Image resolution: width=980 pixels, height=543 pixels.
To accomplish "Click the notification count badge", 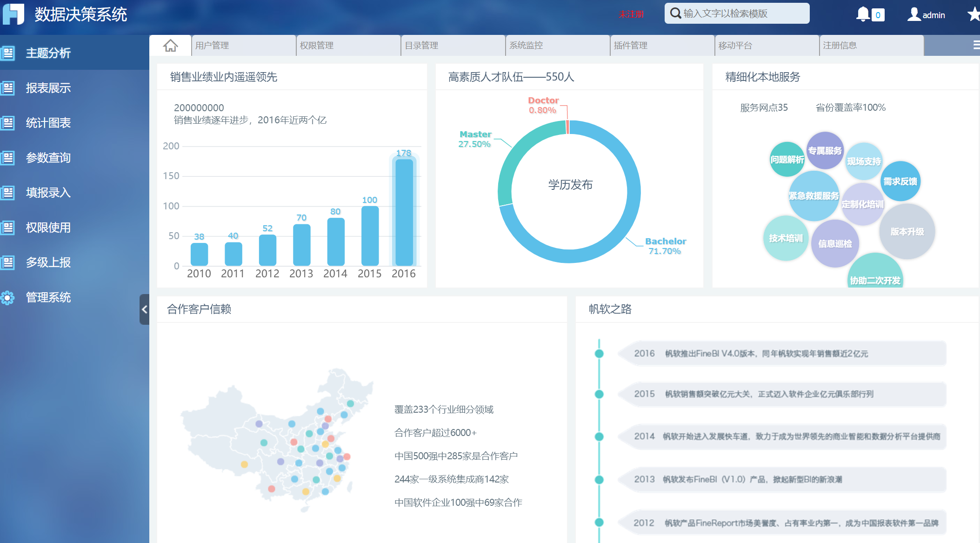I will point(878,15).
